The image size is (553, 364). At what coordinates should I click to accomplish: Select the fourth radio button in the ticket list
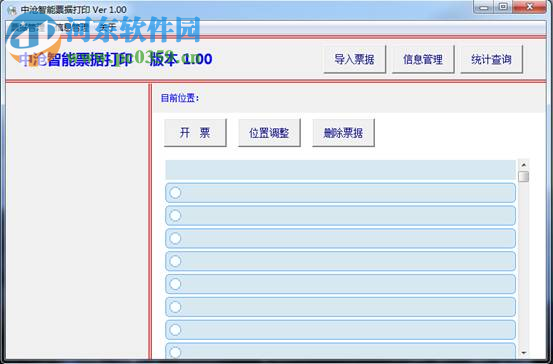click(x=175, y=261)
